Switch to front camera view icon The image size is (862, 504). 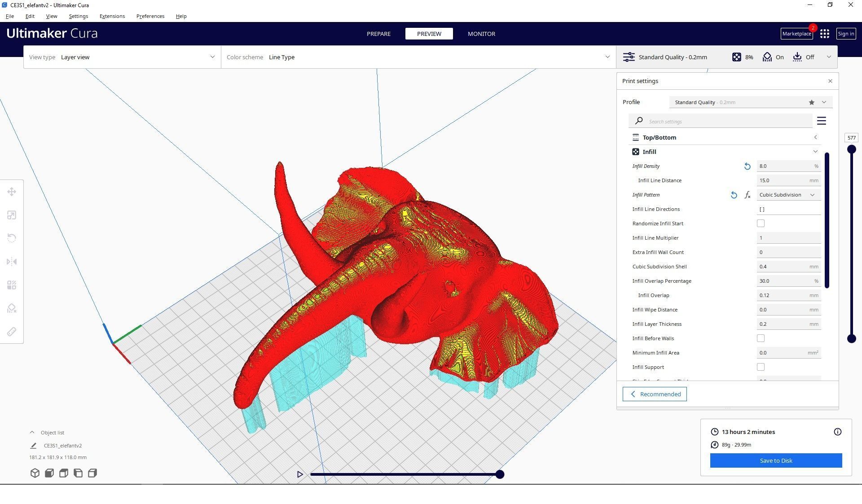pos(49,473)
